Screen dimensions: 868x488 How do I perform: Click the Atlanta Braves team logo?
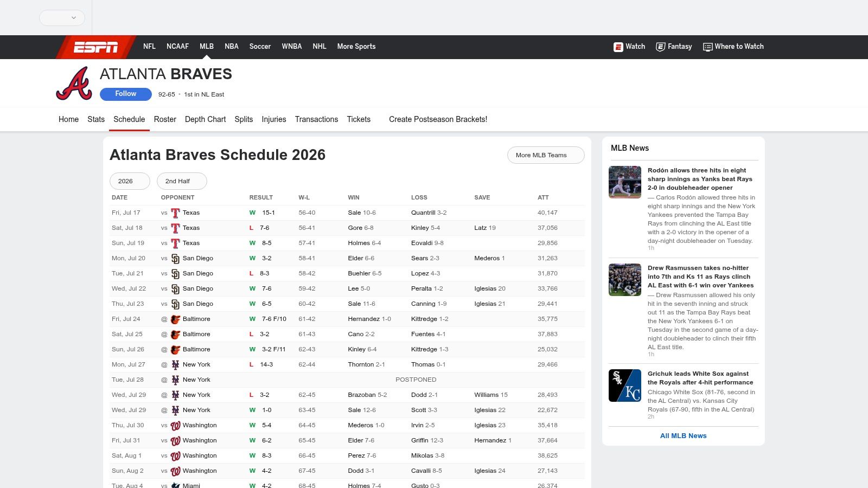pyautogui.click(x=74, y=84)
